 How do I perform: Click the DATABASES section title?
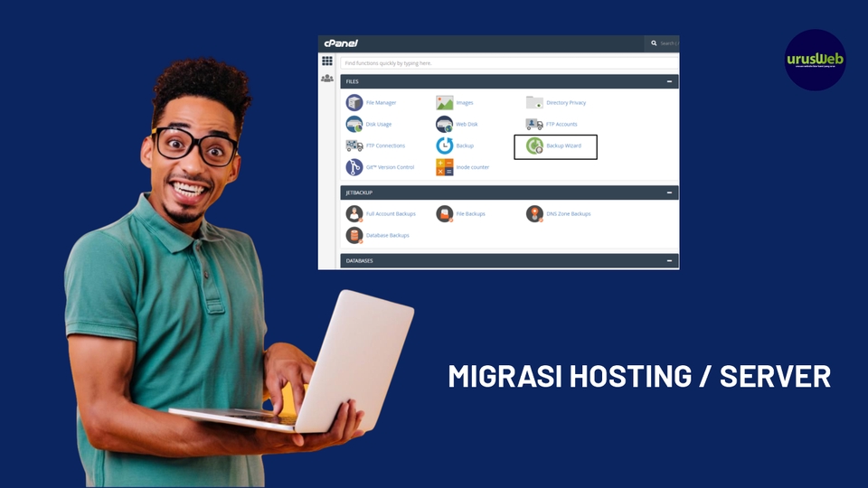359,260
